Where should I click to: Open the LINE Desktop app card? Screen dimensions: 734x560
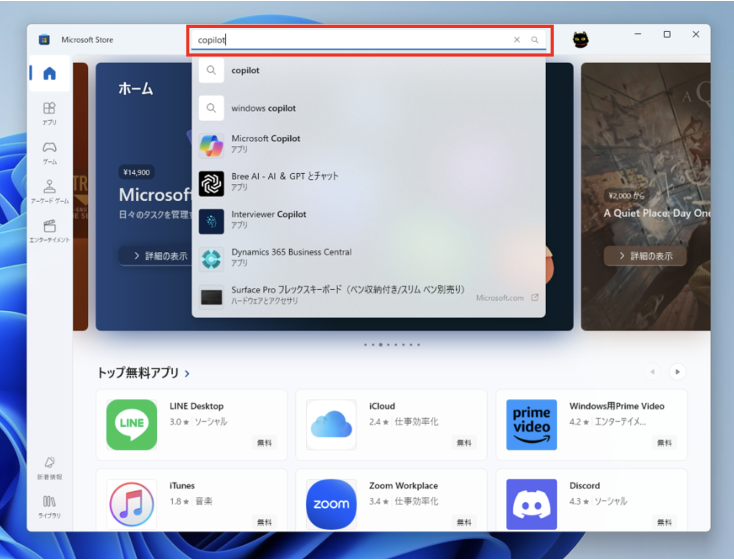coord(192,425)
